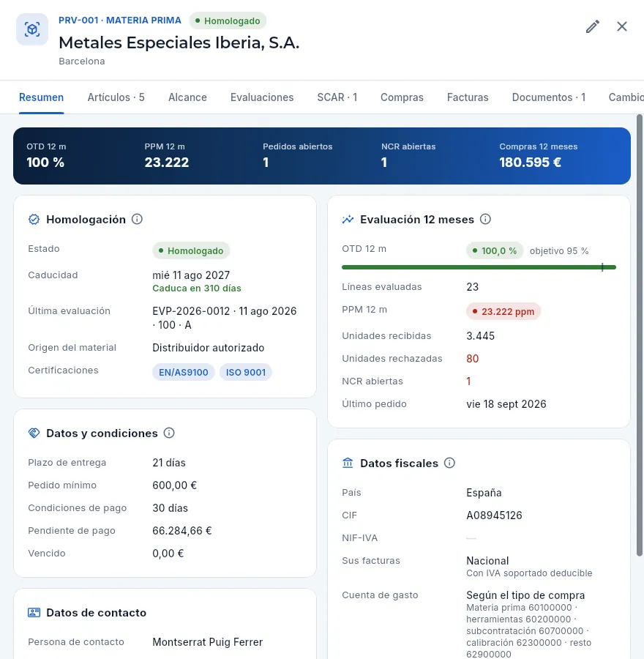Screen dimensions: 644x659
Task: Open the Documentos · 1 tab
Action: (x=549, y=97)
